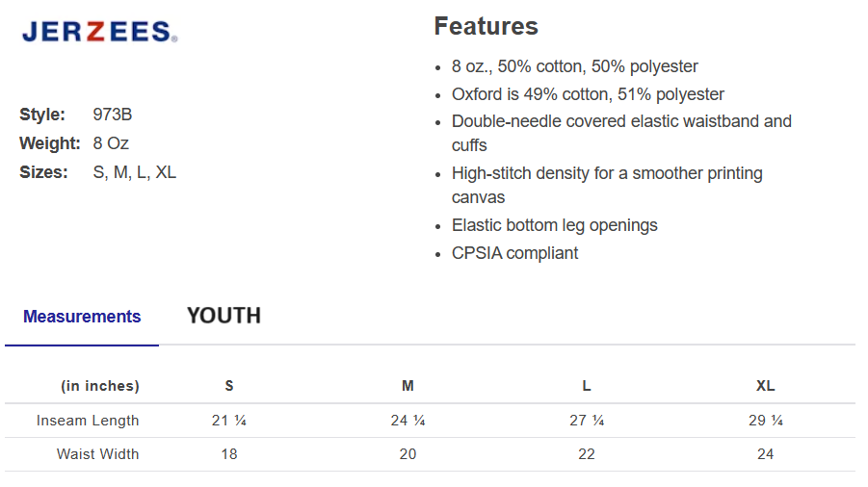Open the Measurements tab
The image size is (868, 487).
point(82,317)
